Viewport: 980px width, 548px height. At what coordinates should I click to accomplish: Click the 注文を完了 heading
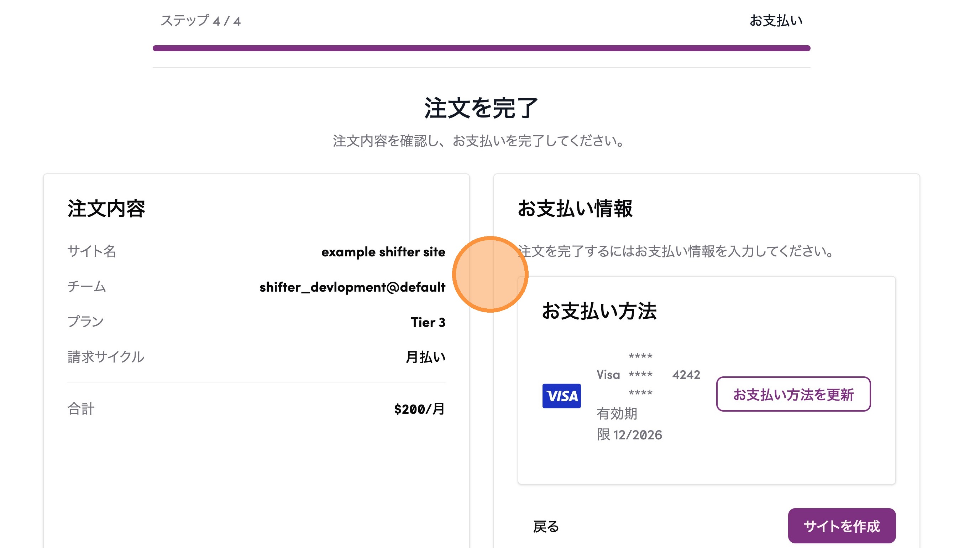[x=481, y=108]
